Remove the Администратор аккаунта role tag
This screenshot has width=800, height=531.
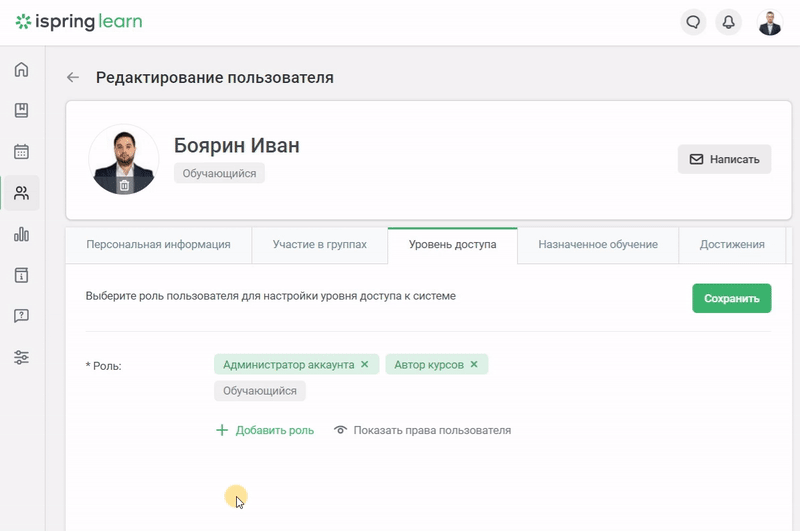coord(365,364)
